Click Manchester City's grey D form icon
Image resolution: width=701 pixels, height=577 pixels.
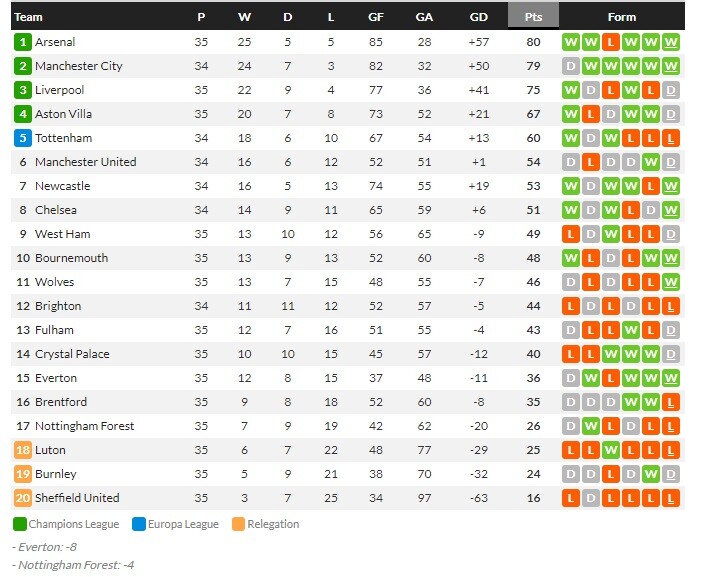(570, 66)
